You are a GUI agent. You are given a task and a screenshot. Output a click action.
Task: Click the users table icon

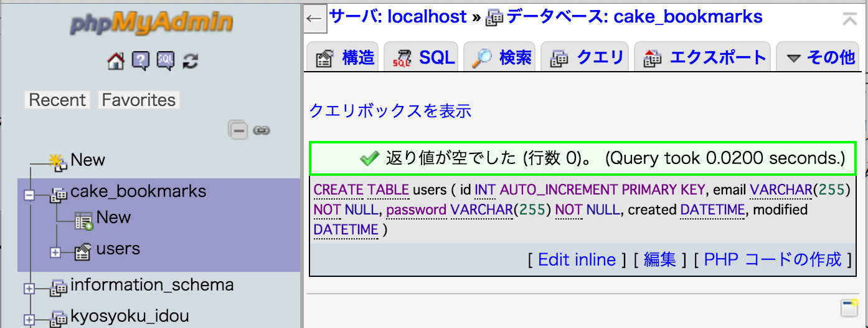tap(82, 251)
